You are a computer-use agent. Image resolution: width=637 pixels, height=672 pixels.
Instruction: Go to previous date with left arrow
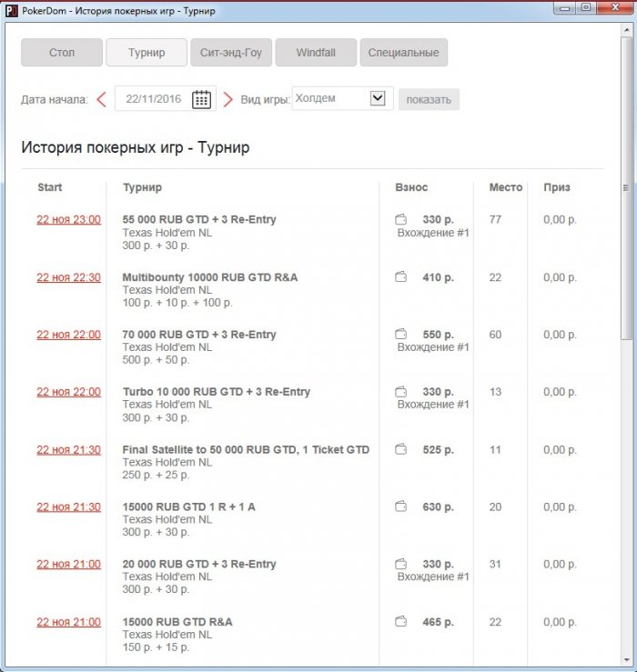pos(102,99)
